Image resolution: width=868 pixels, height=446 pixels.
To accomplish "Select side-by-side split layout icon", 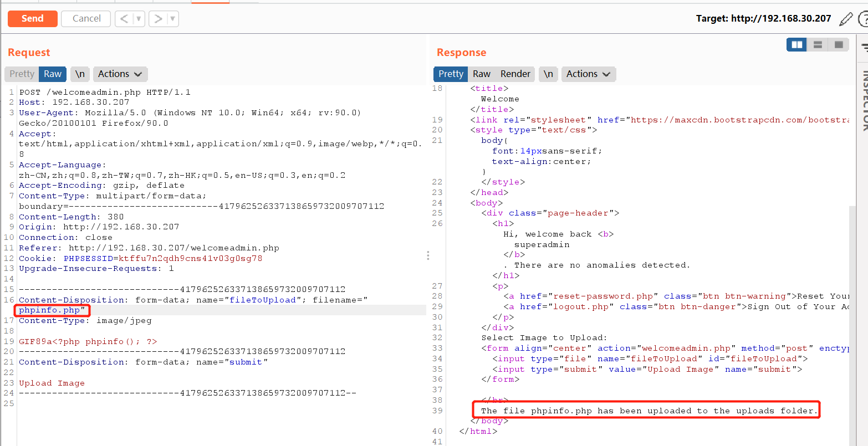I will (797, 45).
